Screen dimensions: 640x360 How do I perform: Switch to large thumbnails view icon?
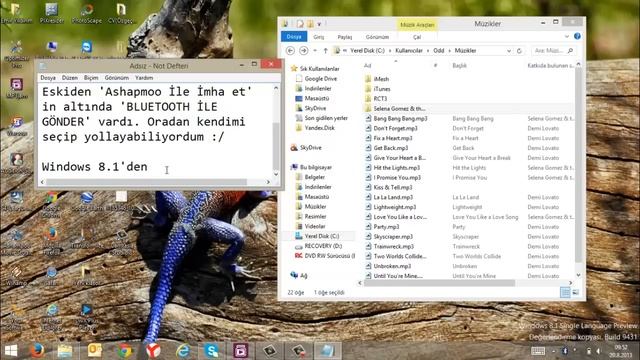pos(576,292)
